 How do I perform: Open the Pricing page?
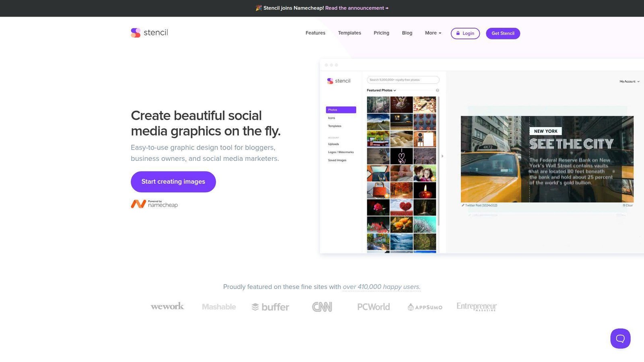pyautogui.click(x=381, y=33)
